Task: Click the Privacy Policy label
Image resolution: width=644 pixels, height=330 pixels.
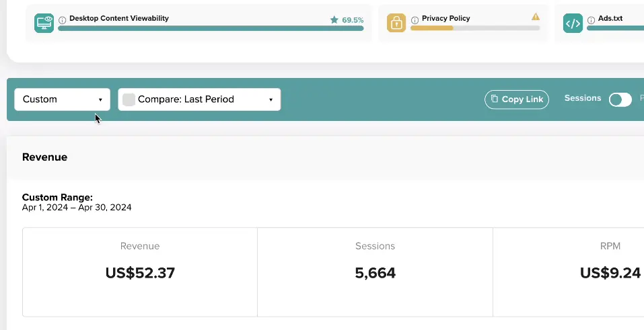Action: [446, 18]
